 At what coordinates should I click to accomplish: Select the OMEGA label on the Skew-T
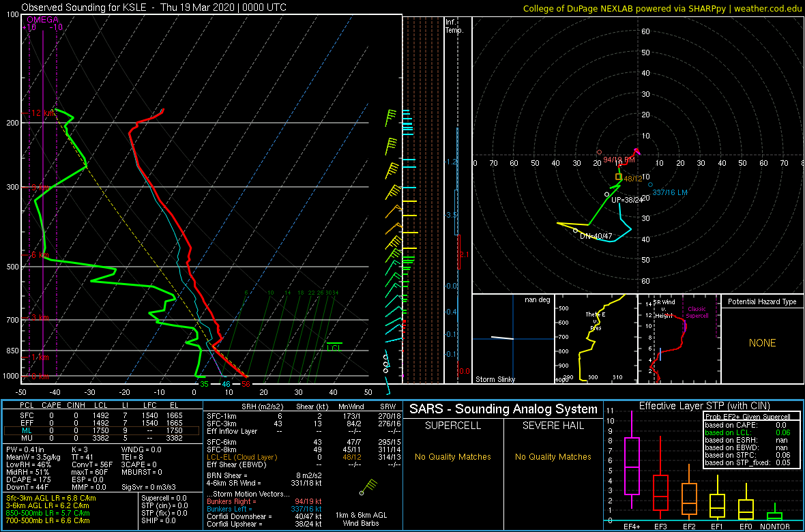tap(42, 20)
